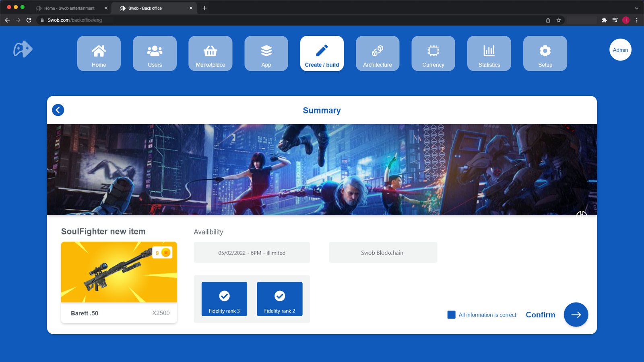Screen dimensions: 644x362
Task: Click the Confirm arrow button
Action: coord(576,315)
